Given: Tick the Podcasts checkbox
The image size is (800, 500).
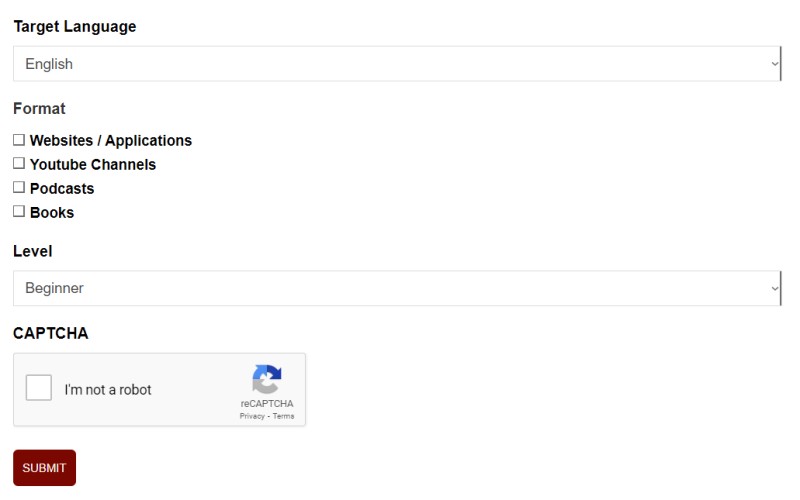Looking at the screenshot, I should 19,187.
